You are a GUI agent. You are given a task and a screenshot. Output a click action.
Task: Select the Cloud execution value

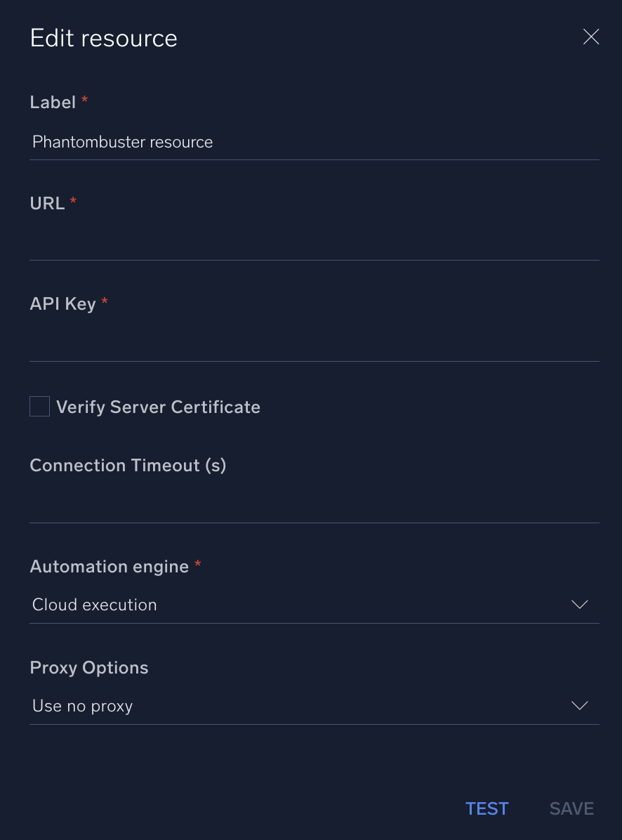click(94, 604)
